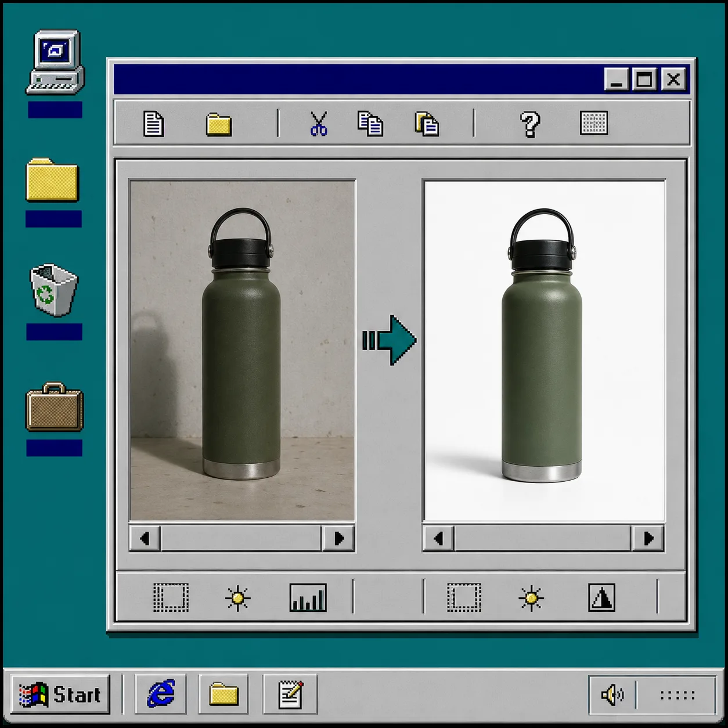Click the window's dark blue title bar

tap(358, 79)
